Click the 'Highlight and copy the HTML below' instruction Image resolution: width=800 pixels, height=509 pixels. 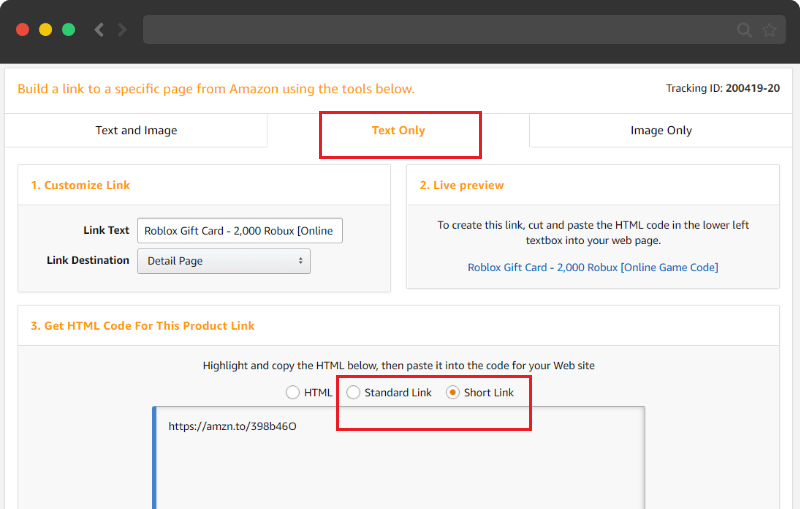(398, 365)
